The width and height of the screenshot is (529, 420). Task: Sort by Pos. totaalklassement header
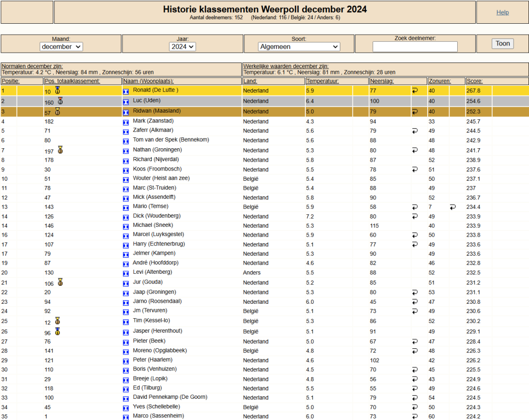point(72,81)
